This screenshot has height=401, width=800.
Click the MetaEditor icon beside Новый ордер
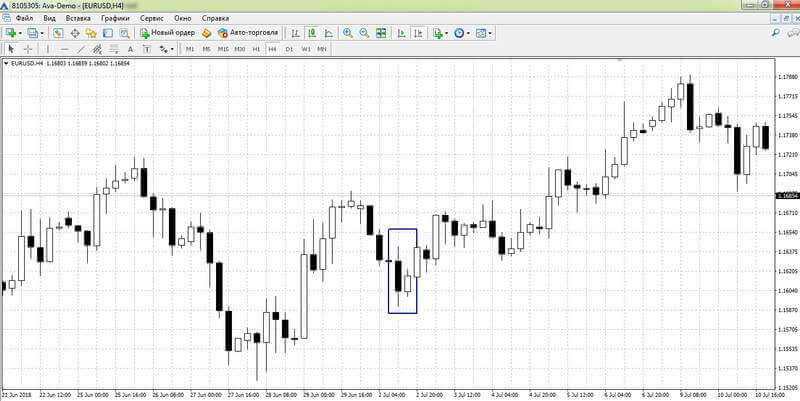point(207,33)
